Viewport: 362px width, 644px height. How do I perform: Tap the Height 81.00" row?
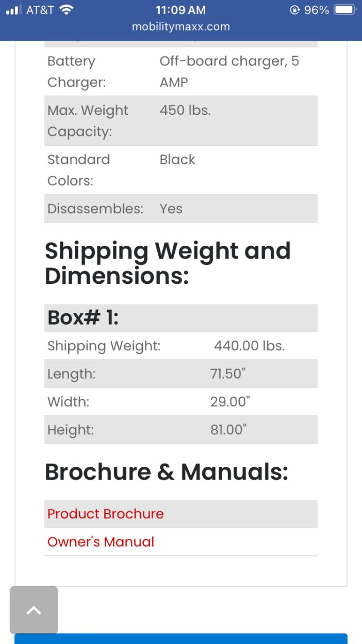(x=180, y=429)
